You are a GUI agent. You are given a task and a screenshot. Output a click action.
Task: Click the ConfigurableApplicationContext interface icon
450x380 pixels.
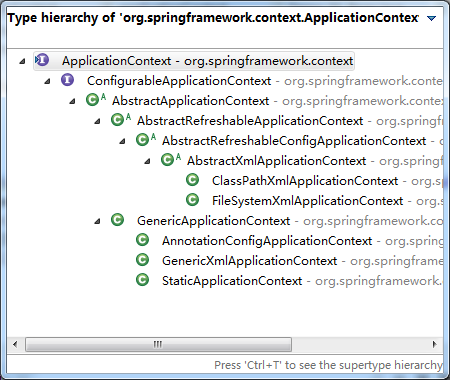pos(67,80)
